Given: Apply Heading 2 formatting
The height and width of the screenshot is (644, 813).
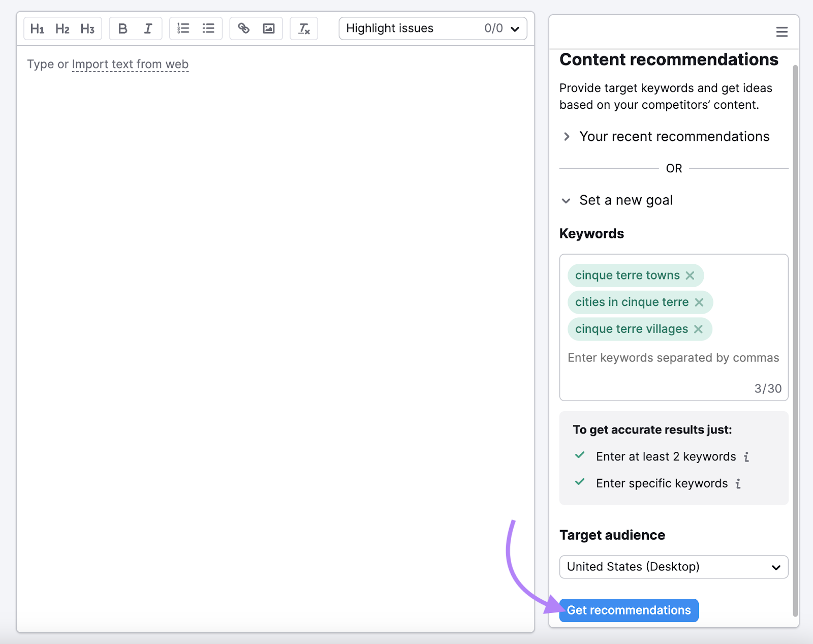Looking at the screenshot, I should [x=62, y=28].
